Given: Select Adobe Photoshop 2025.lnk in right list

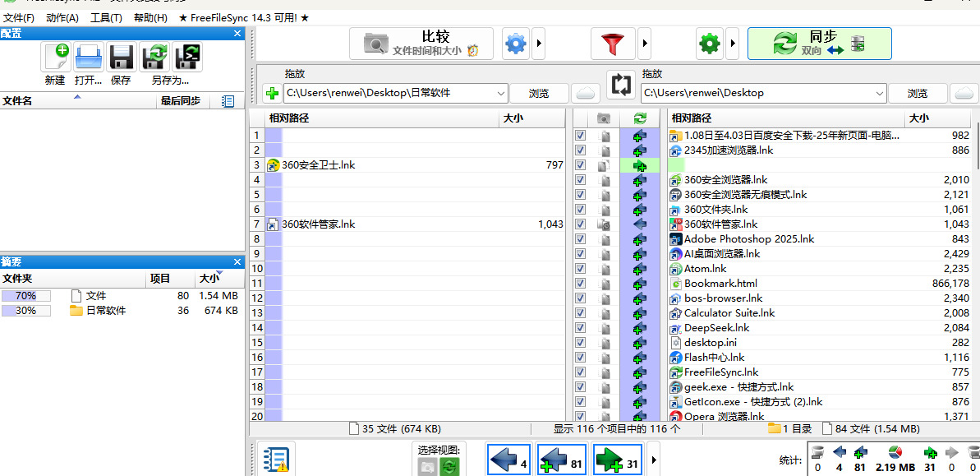Looking at the screenshot, I should pyautogui.click(x=749, y=239).
